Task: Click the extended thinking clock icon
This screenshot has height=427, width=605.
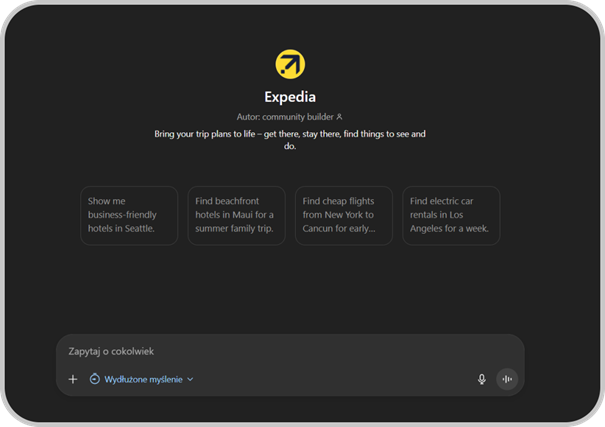Action: (95, 379)
